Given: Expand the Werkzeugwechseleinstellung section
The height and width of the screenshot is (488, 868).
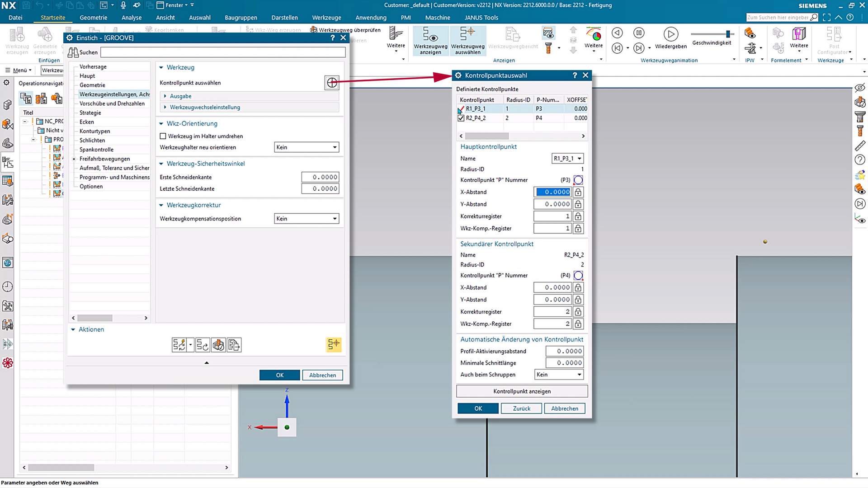Looking at the screenshot, I should pos(165,107).
